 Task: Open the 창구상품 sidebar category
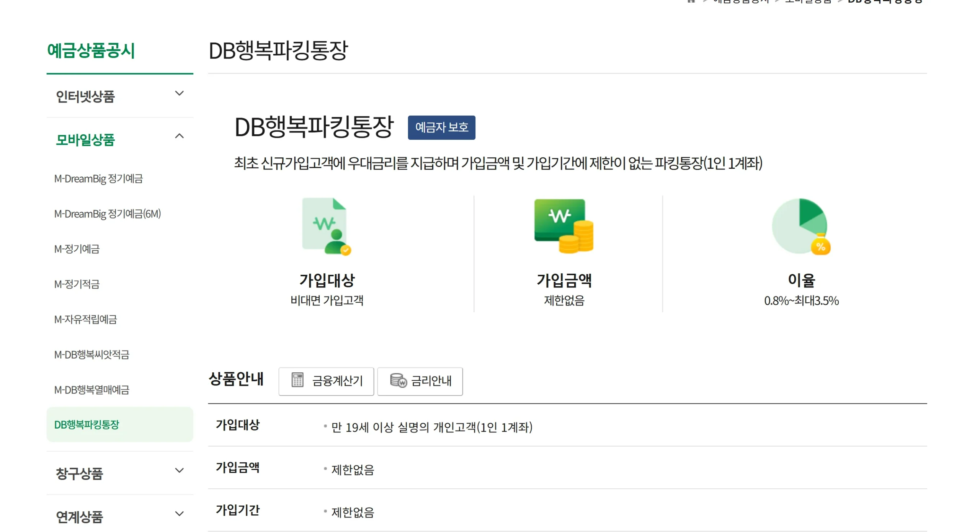pos(79,473)
